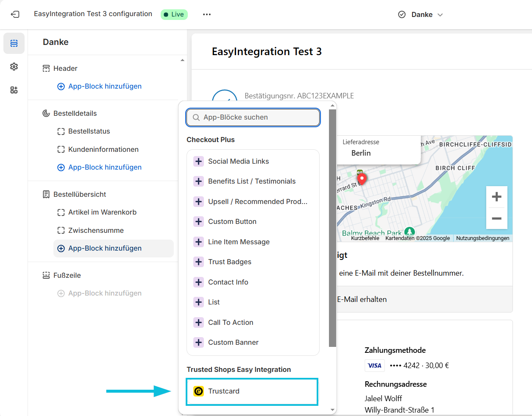
Task: Select the sections sidebar icon
Action: point(14,43)
